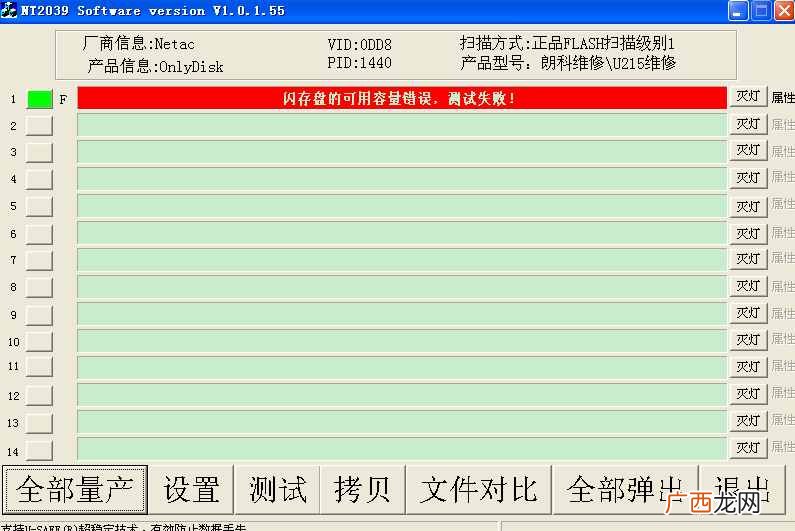Click the port 11 status box
795x531 pixels.
point(40,367)
